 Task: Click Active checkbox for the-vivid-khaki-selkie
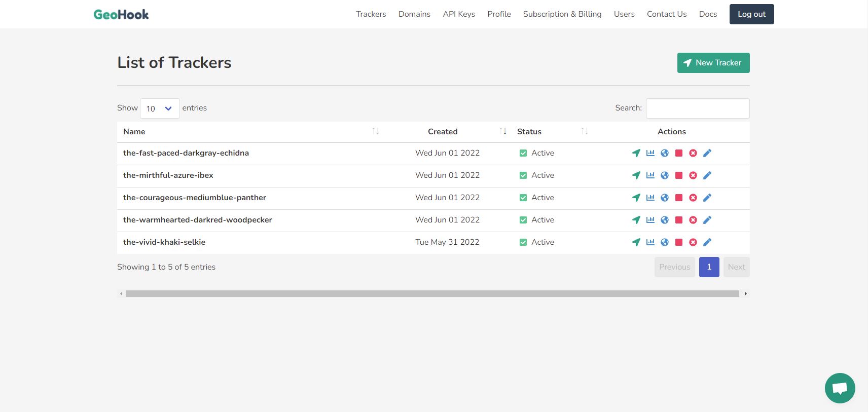[x=523, y=242]
